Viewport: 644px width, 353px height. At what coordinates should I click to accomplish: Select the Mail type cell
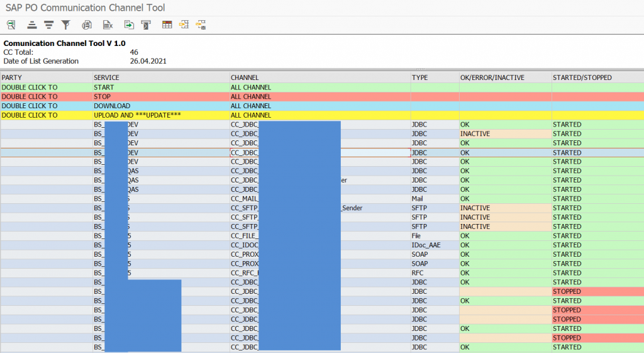(435, 198)
